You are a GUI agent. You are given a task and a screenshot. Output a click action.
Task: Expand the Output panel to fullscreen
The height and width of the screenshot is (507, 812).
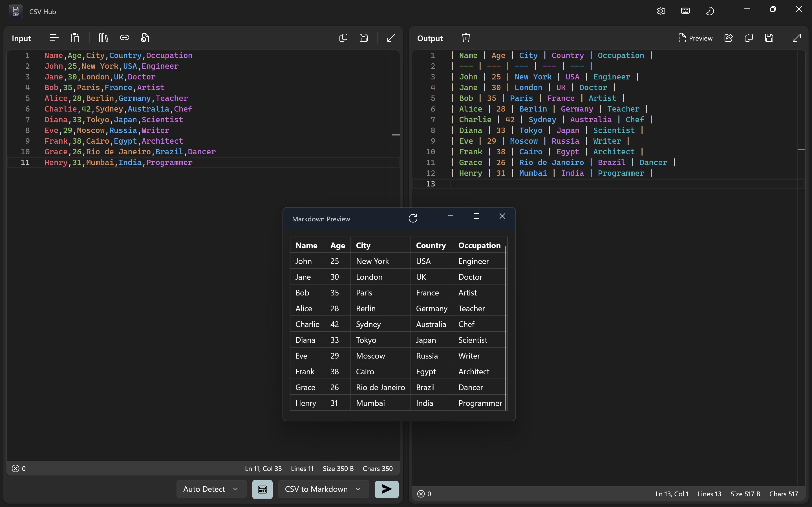[796, 37]
